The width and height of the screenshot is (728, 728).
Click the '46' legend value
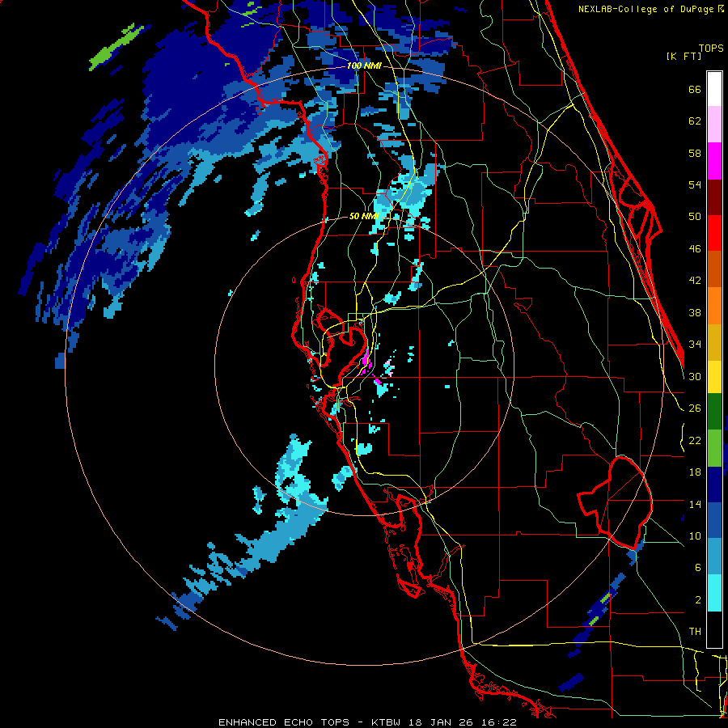click(x=695, y=249)
